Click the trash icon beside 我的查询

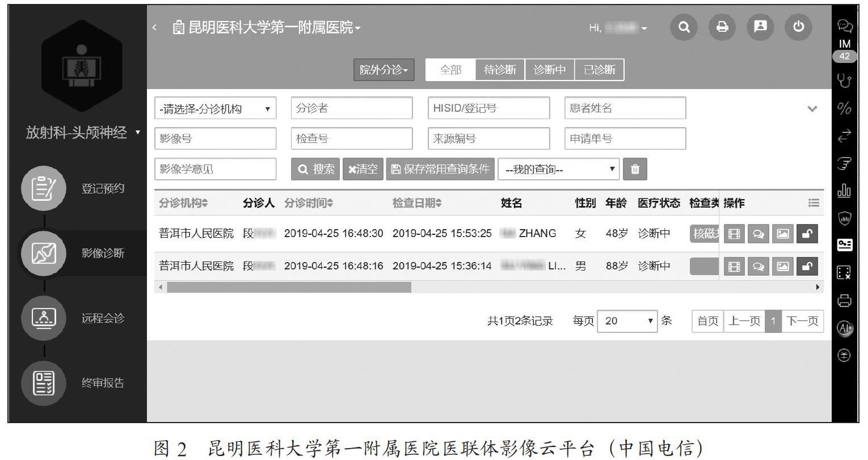pos(635,169)
